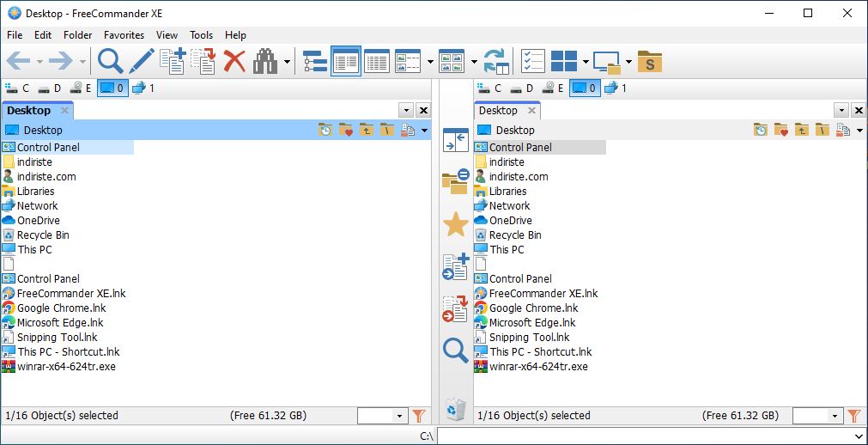Select drive C in right panel
Screen dimensions: 868x445
(489, 88)
